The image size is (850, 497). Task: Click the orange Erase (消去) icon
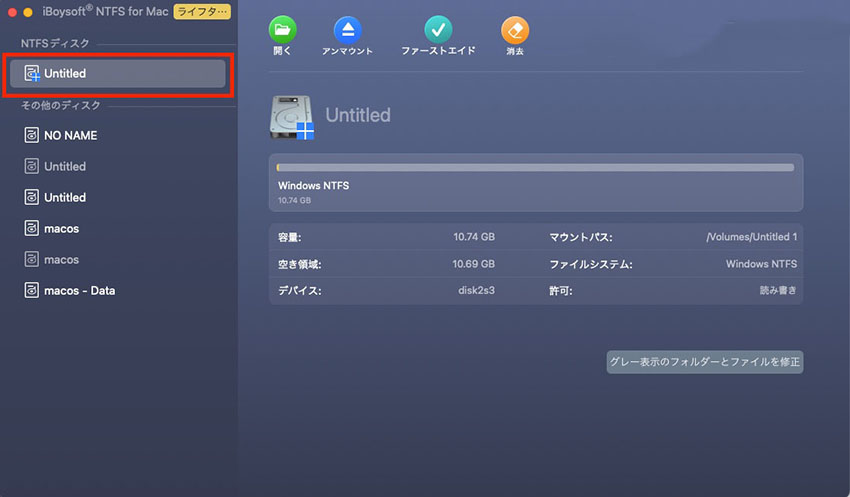514,29
